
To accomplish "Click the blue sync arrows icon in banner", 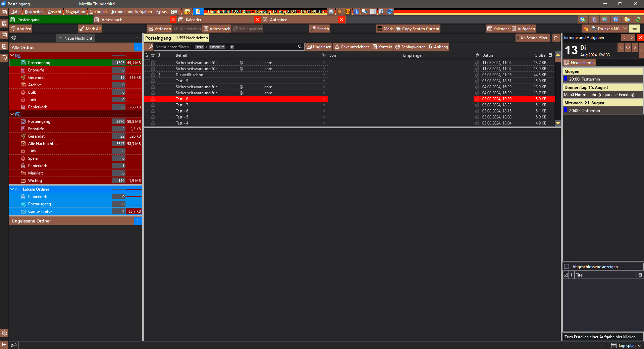I will (x=390, y=12).
